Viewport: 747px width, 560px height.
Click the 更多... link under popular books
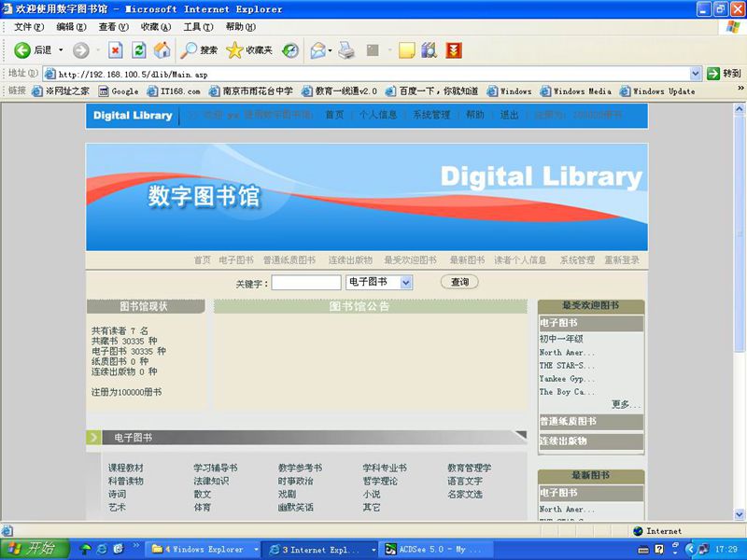click(626, 404)
